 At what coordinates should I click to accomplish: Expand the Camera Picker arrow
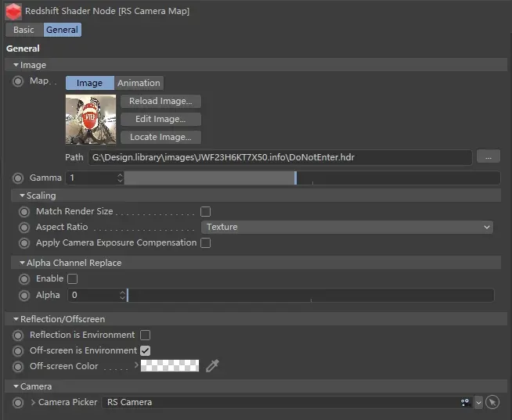click(32, 402)
